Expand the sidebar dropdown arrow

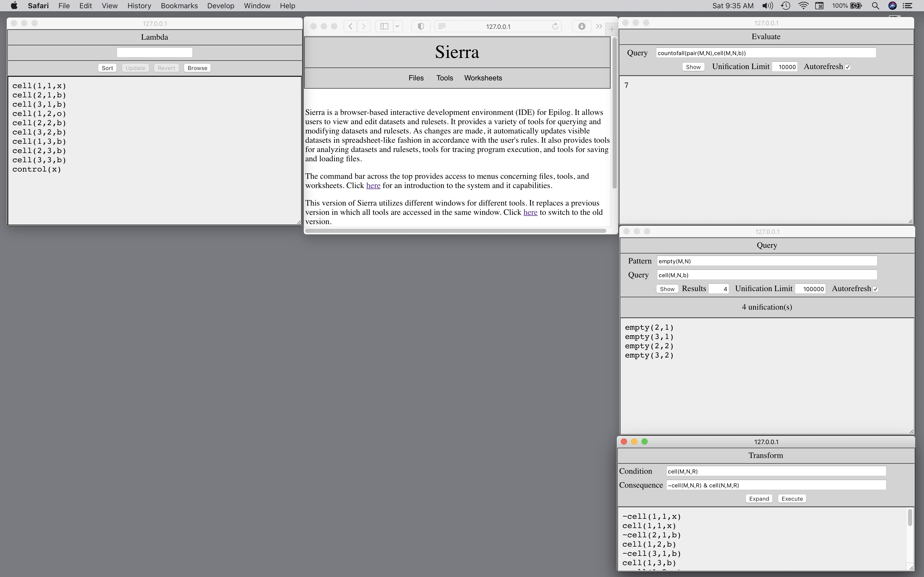[x=397, y=26]
